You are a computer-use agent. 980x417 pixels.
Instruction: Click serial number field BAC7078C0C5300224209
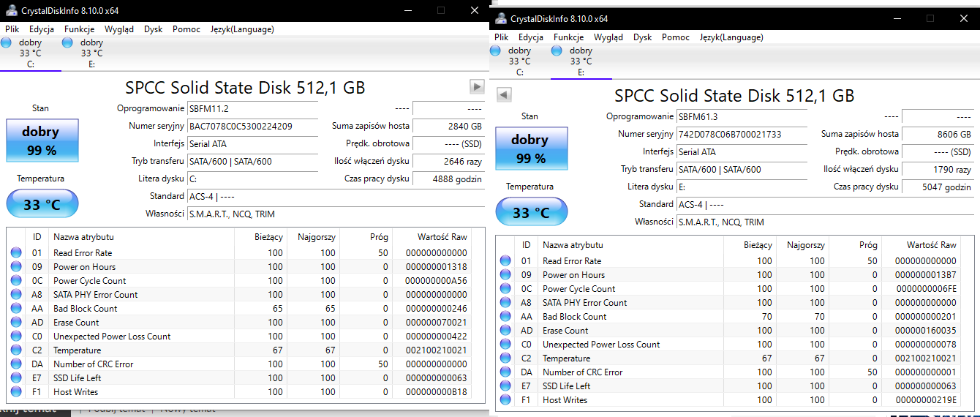click(252, 127)
